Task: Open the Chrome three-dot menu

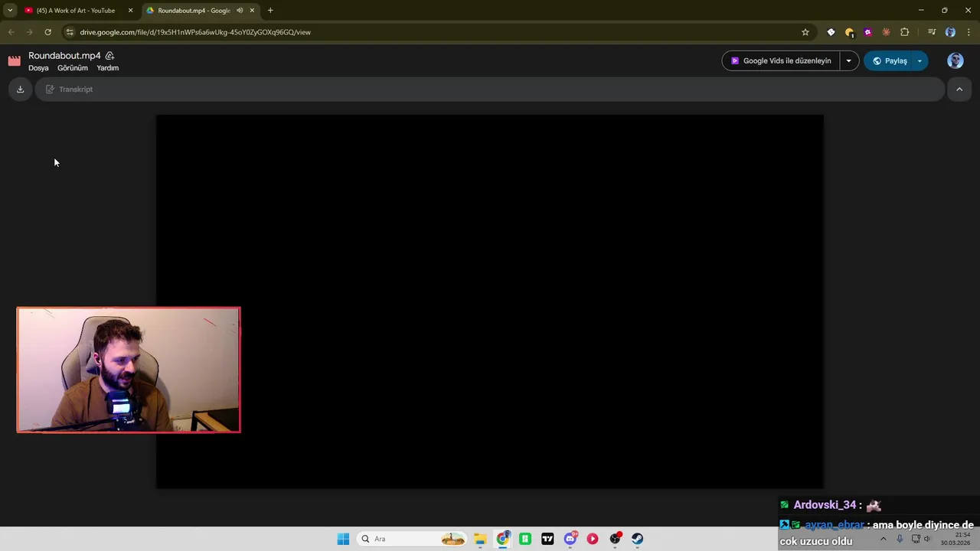Action: (969, 32)
